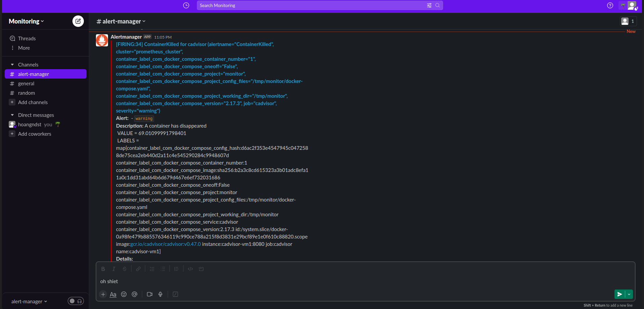
Task: Click the search magnifier icon
Action: click(438, 5)
